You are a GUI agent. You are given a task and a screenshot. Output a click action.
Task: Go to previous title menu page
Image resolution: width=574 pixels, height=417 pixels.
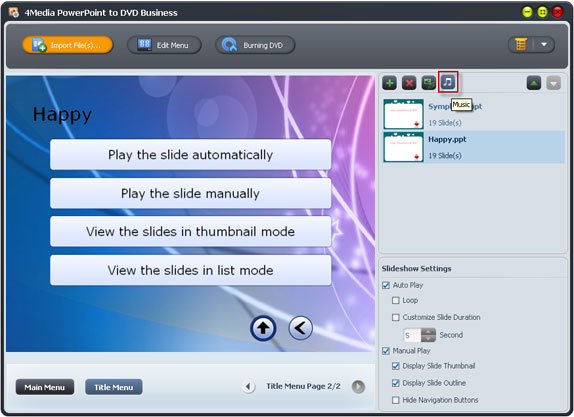249,387
